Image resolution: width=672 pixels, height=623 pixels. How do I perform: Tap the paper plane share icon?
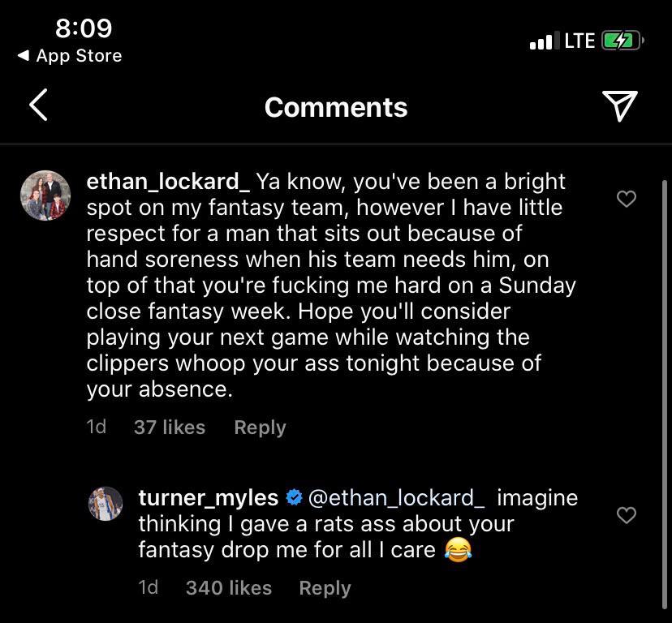(619, 106)
